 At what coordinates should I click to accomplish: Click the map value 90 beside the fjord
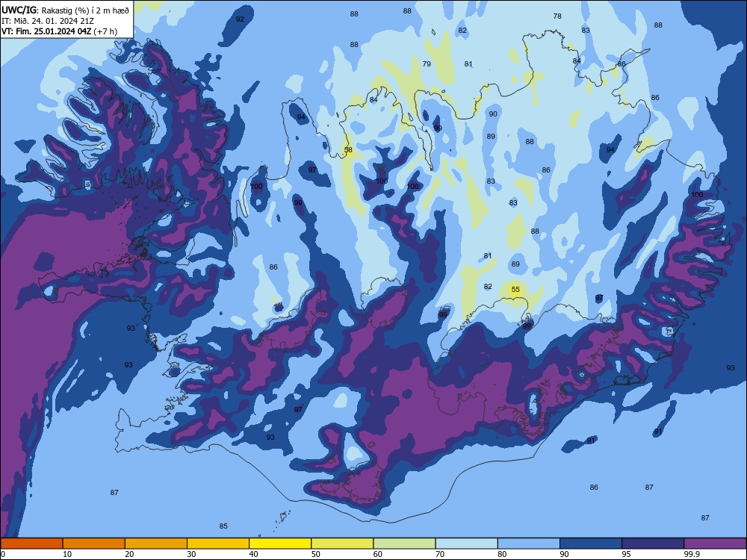tap(493, 113)
